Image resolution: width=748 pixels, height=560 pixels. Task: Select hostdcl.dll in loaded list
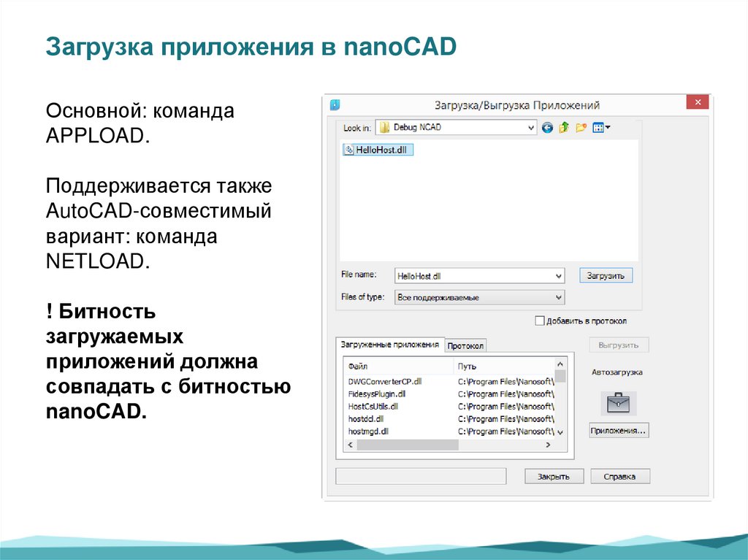click(x=366, y=419)
